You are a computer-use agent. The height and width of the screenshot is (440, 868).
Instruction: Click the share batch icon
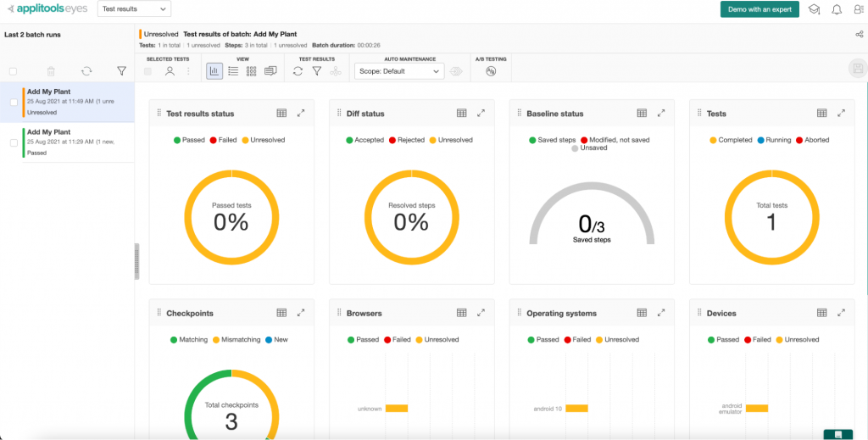[x=859, y=35]
